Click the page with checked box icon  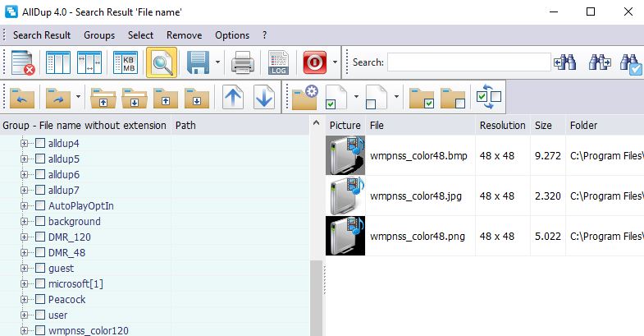(x=336, y=97)
